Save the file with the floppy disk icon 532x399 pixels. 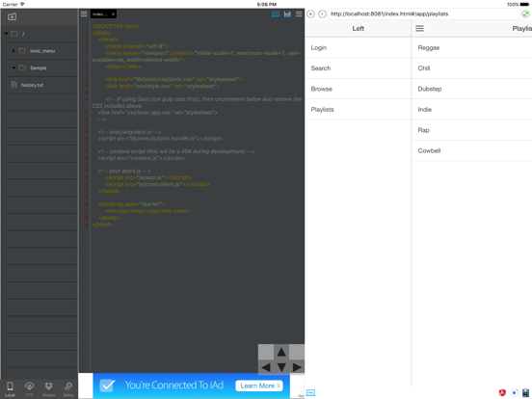click(287, 13)
